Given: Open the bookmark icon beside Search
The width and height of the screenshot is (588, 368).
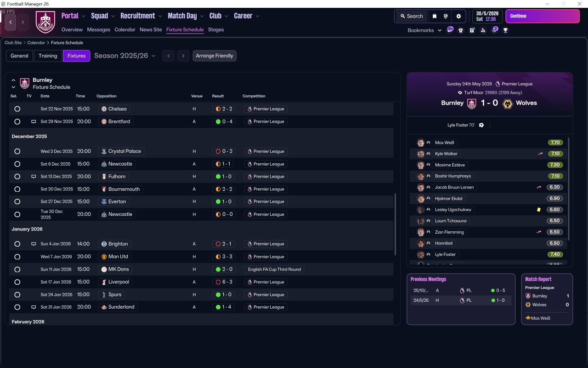Looking at the screenshot, I should click(435, 16).
